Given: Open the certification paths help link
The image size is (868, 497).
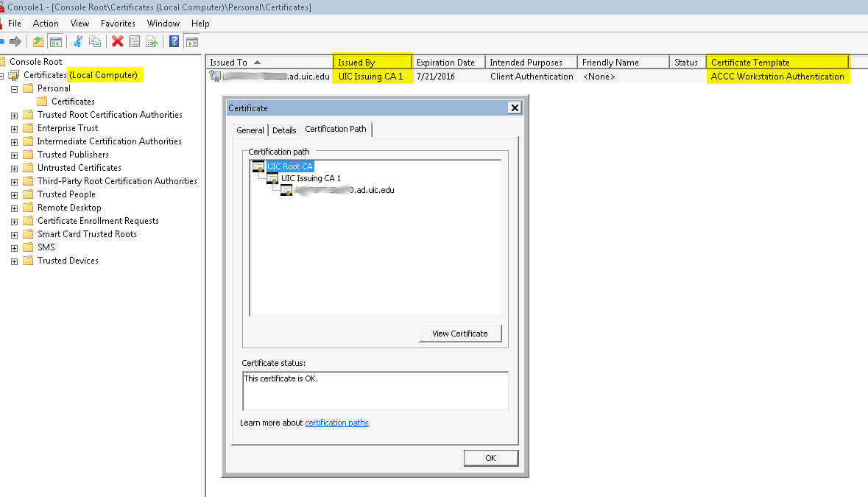Looking at the screenshot, I should click(336, 423).
